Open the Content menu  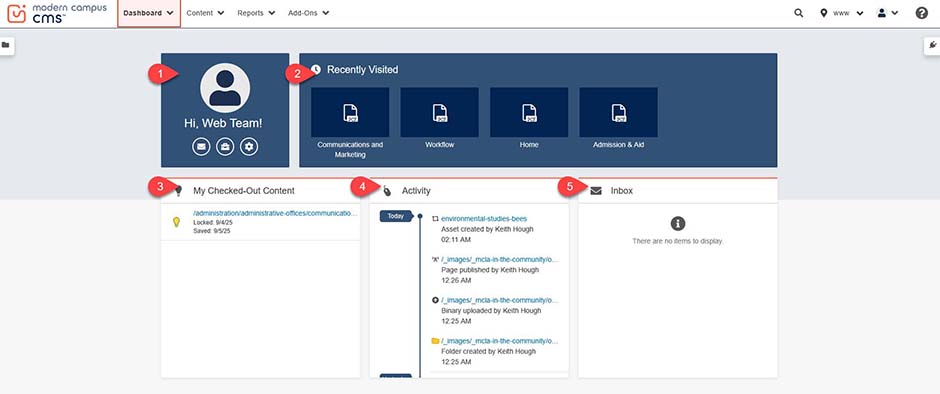coord(205,13)
